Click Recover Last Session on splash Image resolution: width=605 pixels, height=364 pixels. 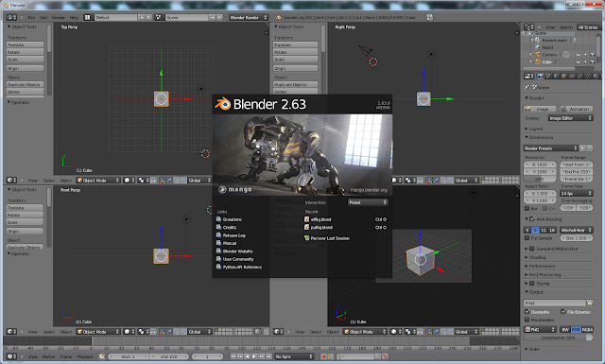click(x=327, y=238)
